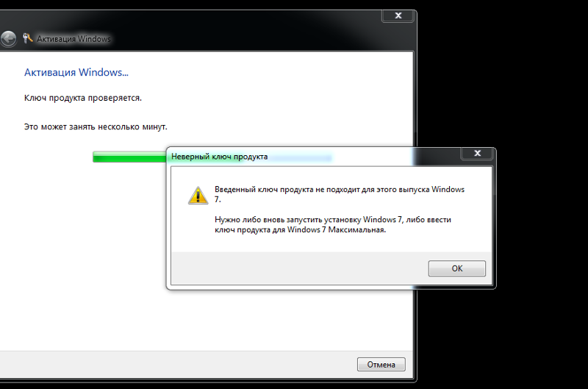Close the Активация Windows wizard window
This screenshot has width=588, height=389.
pyautogui.click(x=398, y=15)
